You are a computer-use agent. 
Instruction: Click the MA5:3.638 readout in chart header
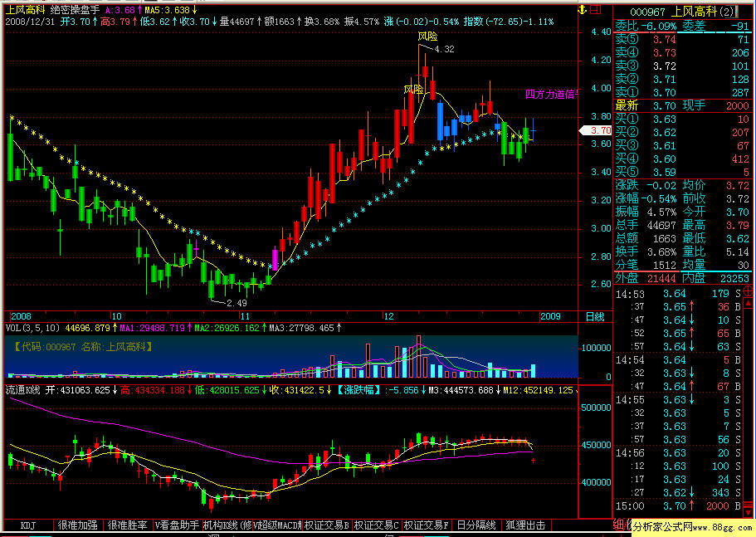tap(170, 10)
